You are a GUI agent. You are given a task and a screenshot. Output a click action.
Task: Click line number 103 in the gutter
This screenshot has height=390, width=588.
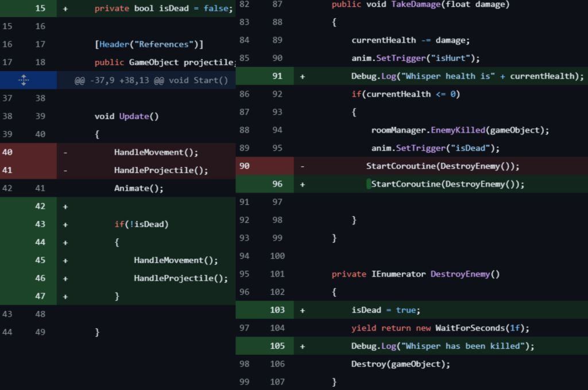point(277,310)
